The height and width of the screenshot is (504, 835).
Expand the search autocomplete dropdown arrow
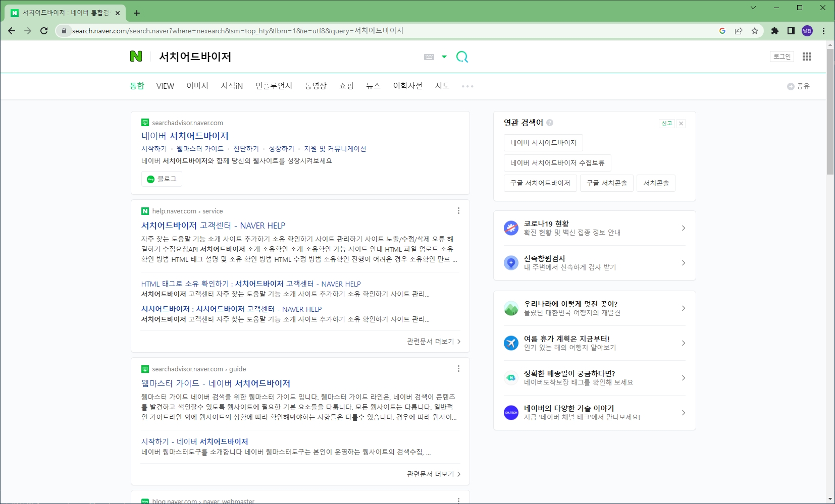click(444, 57)
